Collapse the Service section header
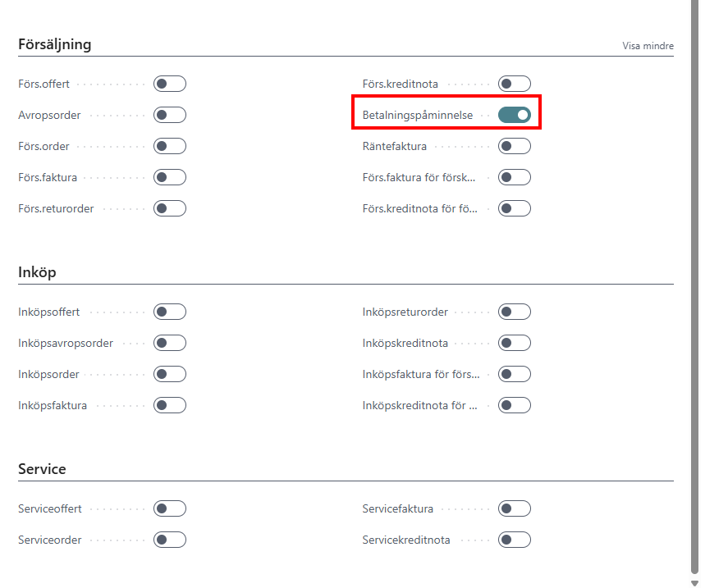The image size is (728, 588). click(42, 469)
